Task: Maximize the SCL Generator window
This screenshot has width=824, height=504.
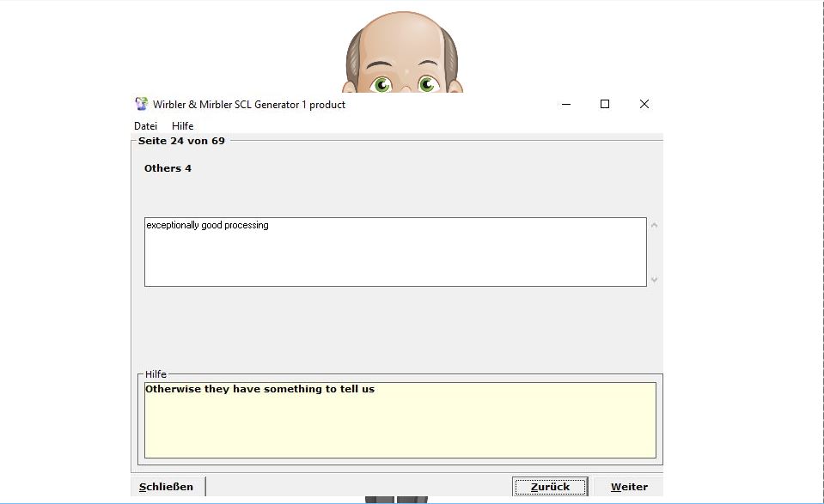Action: 605,104
